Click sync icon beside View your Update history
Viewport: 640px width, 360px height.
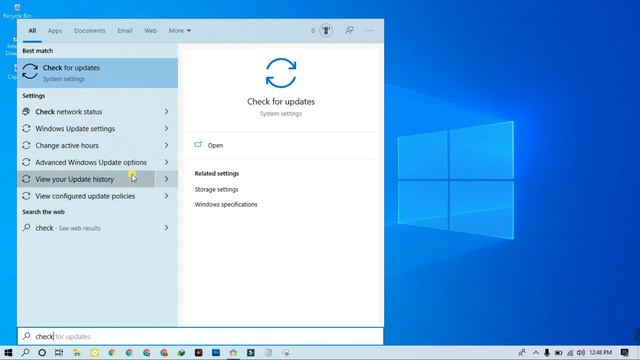point(26,179)
